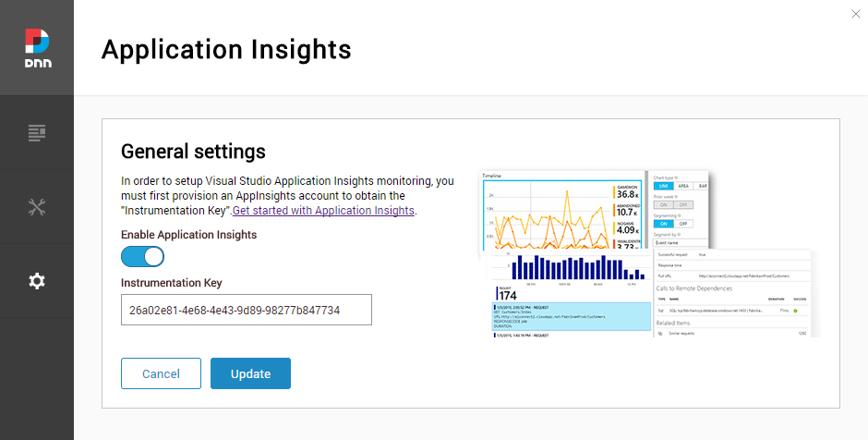Click the Similar requests icon in preview
The image size is (868, 440).
click(x=661, y=333)
